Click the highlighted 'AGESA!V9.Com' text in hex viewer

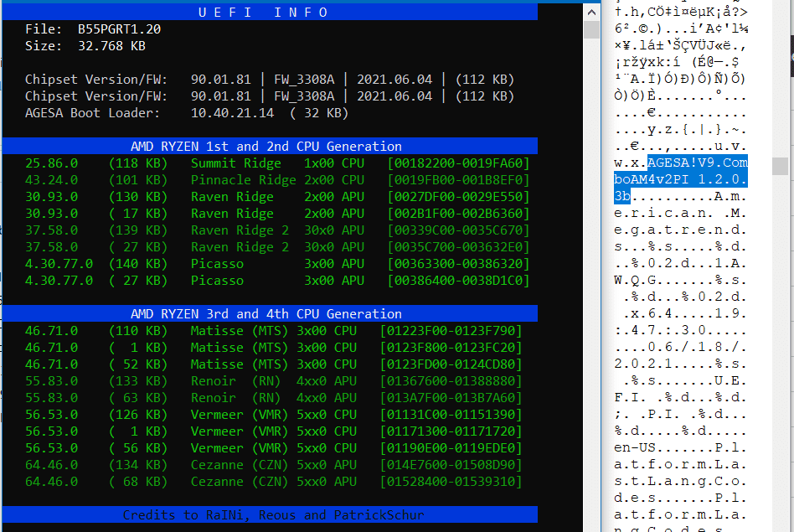click(698, 163)
